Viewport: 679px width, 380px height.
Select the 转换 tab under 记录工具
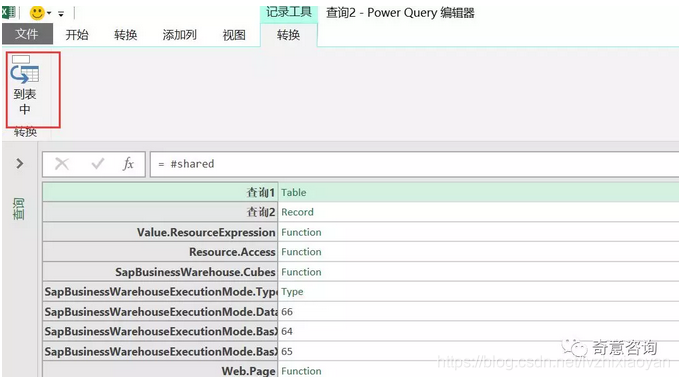point(288,35)
